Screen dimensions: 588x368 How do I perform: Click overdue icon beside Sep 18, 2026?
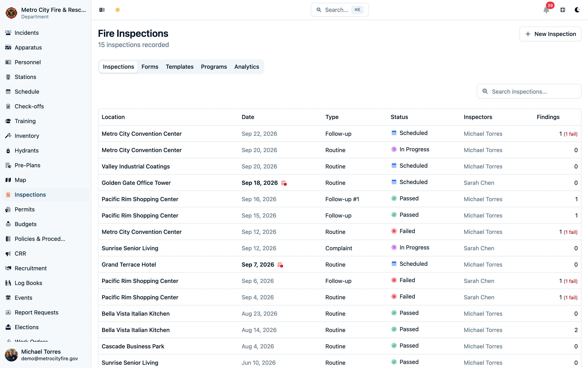(284, 183)
